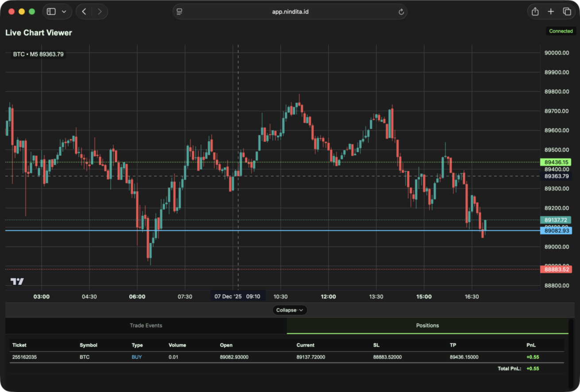The image size is (580, 392).
Task: Go back using the back arrow
Action: (x=84, y=12)
